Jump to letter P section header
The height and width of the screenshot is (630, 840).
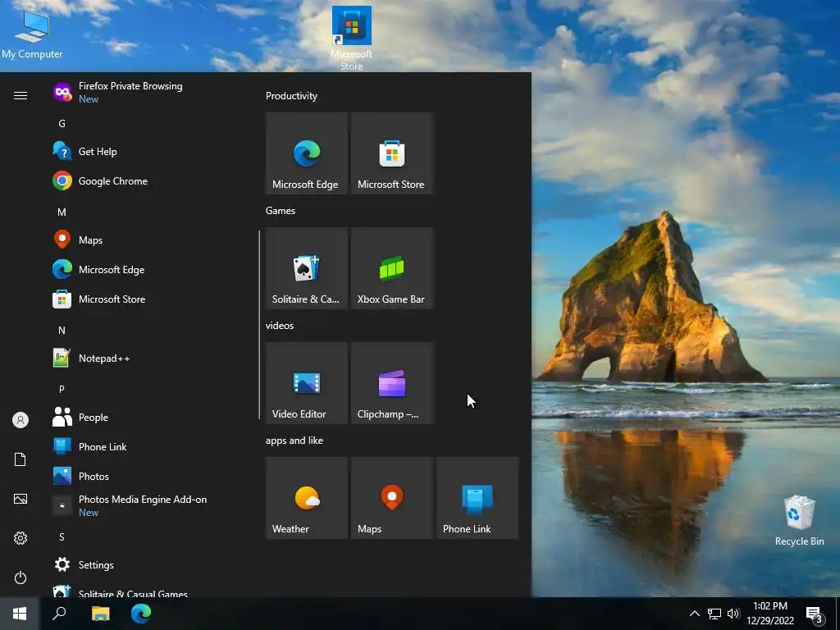tap(62, 389)
